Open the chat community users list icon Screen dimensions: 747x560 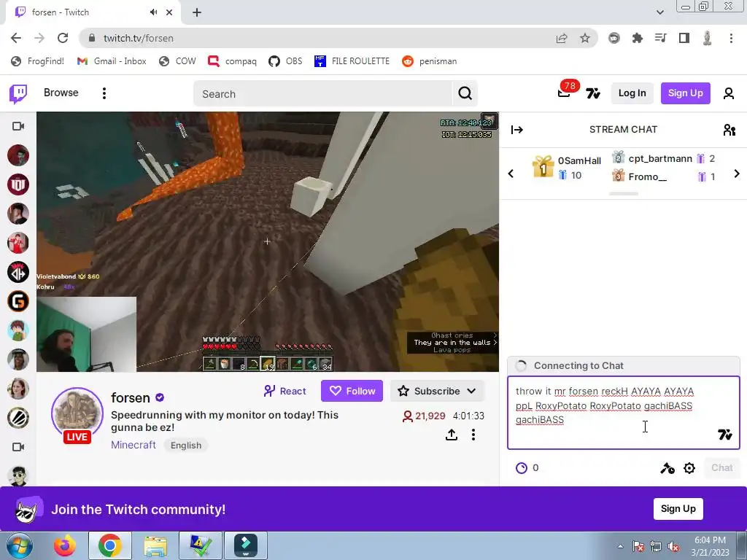pyautogui.click(x=729, y=130)
